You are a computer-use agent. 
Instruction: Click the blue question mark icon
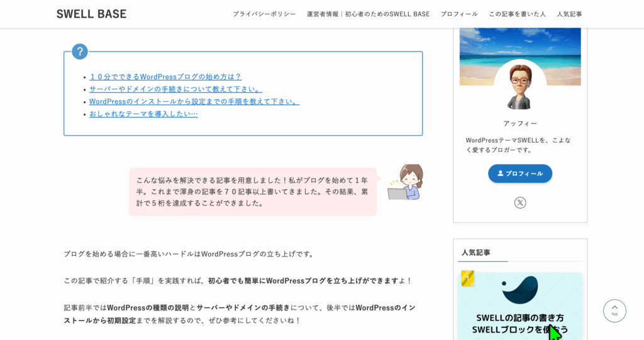point(80,52)
